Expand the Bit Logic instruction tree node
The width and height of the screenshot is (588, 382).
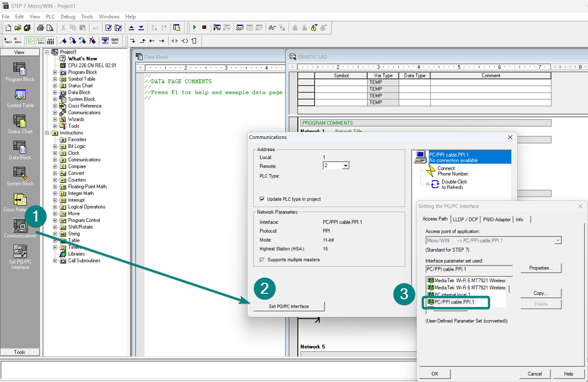(55, 146)
